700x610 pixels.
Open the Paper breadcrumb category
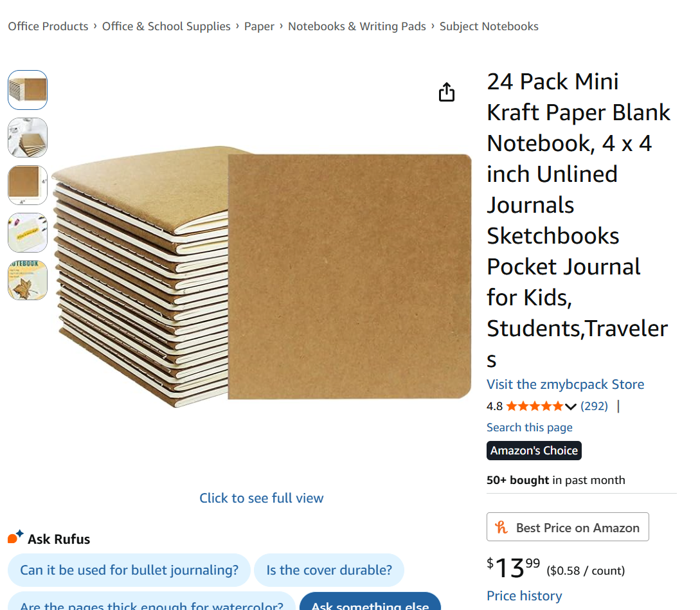click(x=259, y=26)
